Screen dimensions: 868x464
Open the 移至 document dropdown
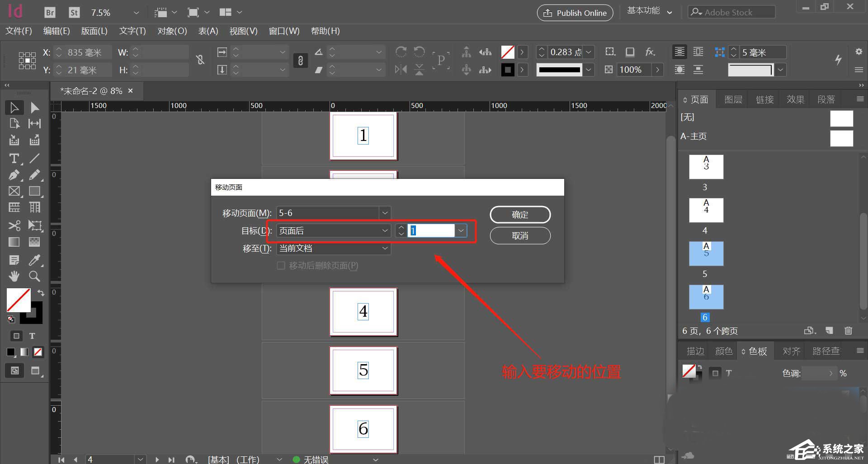[x=385, y=248]
